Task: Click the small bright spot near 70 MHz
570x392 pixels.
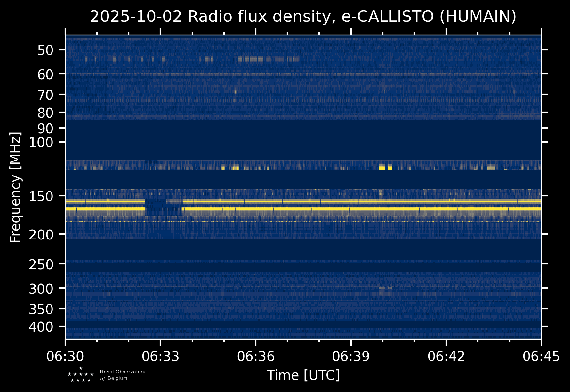Action: click(x=235, y=92)
